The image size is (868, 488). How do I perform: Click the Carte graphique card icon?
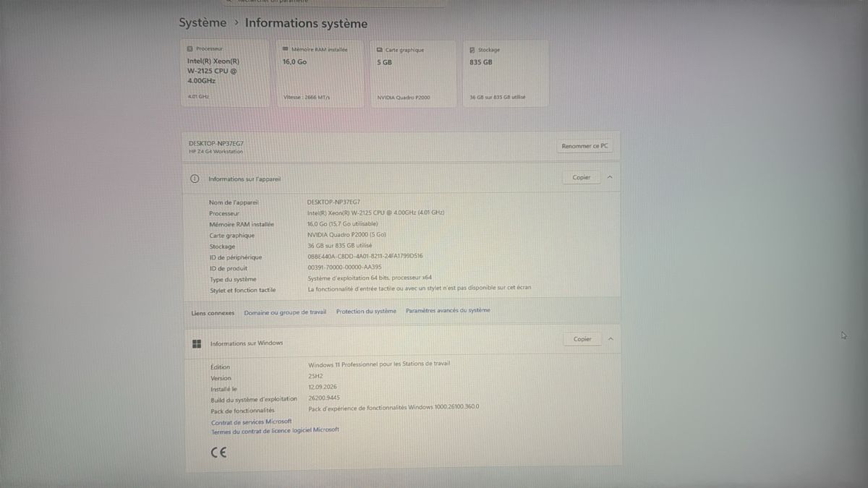coord(380,49)
